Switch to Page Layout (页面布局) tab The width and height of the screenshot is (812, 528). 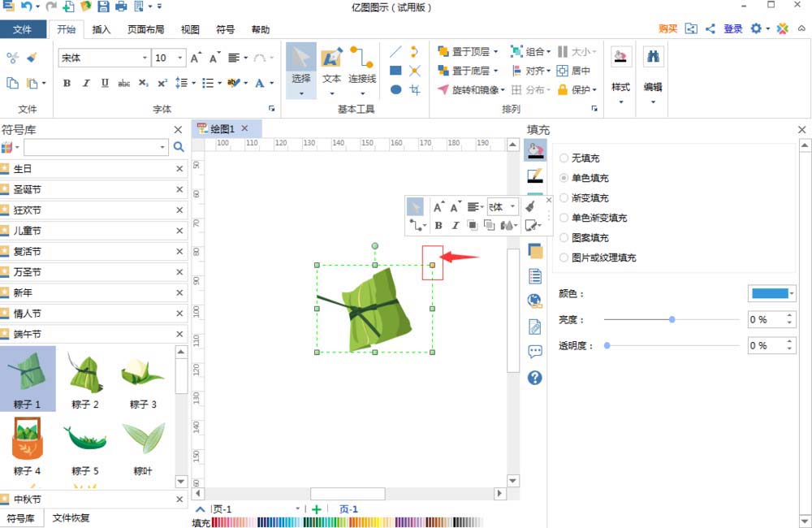click(x=145, y=29)
